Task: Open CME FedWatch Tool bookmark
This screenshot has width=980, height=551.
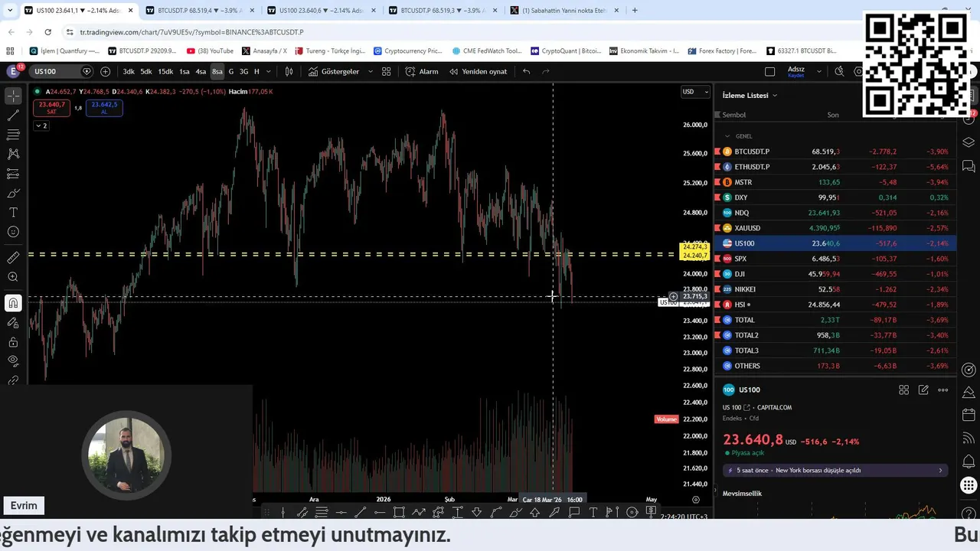Action: 486,51
